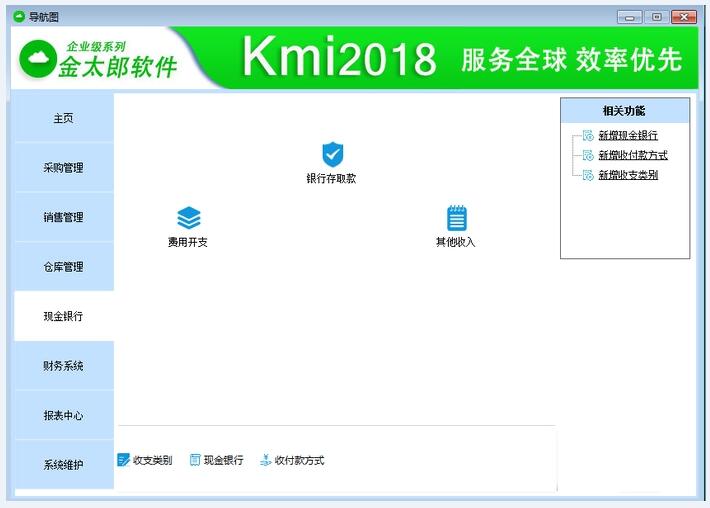This screenshot has width=710, height=508.
Task: Open the 银行存取款 shield icon
Action: pos(332,155)
